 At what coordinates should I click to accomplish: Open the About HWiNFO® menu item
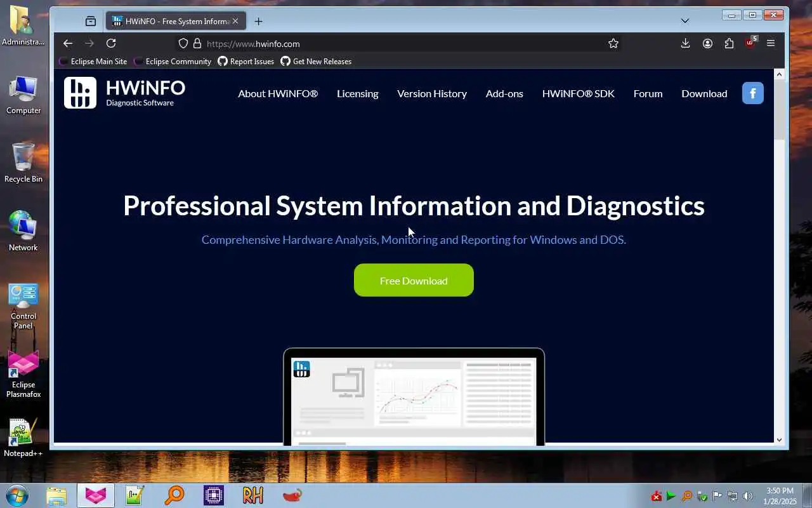coord(278,93)
